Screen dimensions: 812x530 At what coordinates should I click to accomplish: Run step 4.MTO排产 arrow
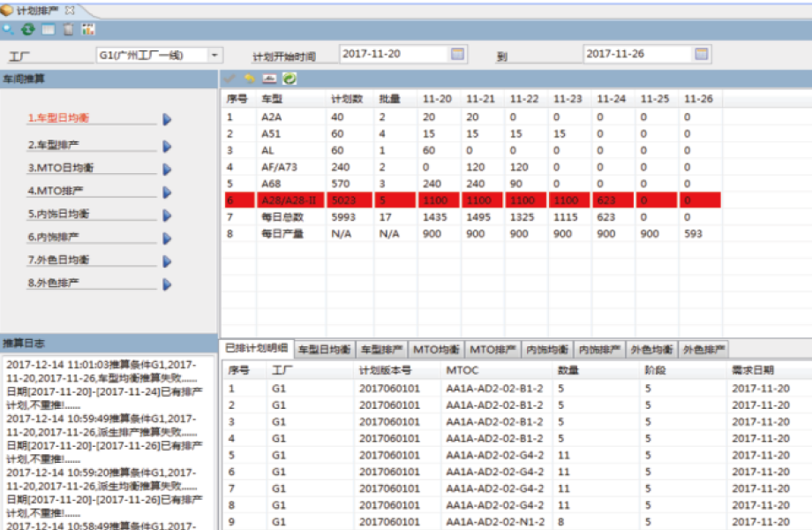pos(167,192)
